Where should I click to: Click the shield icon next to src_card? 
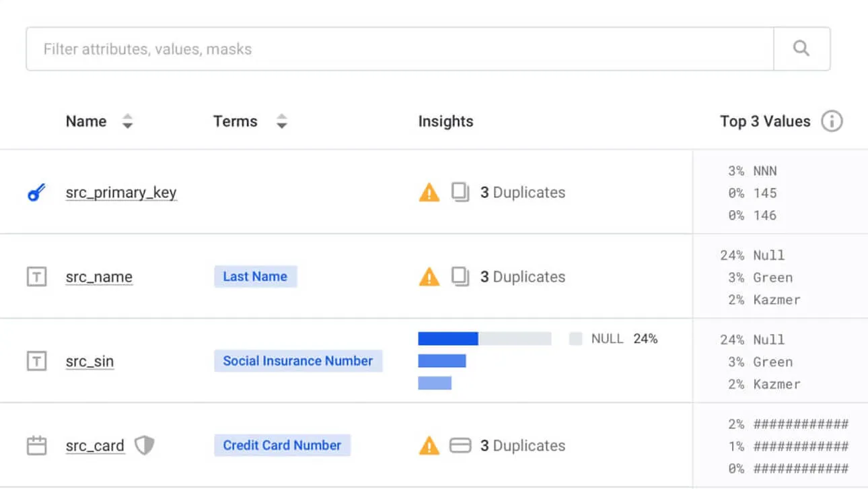click(x=144, y=445)
